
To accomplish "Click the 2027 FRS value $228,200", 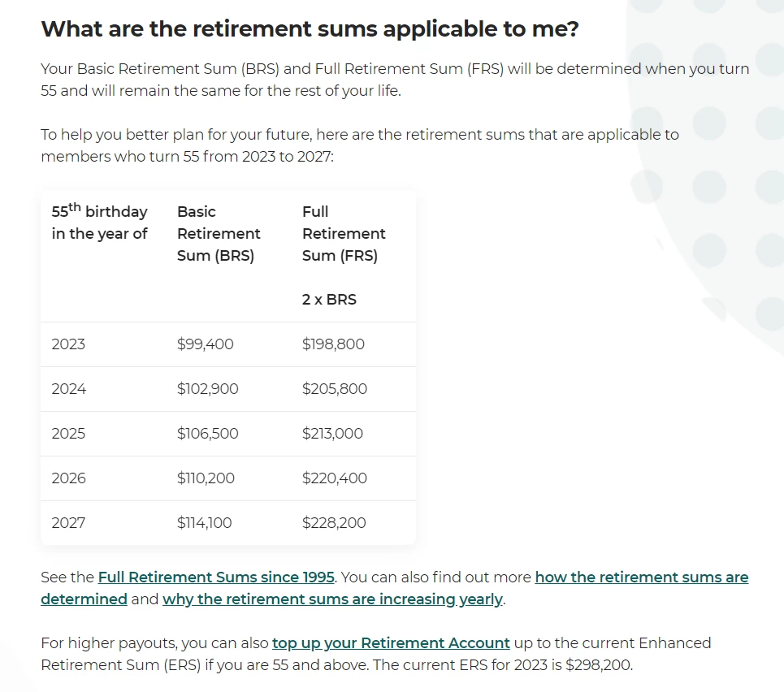I will (x=334, y=522).
